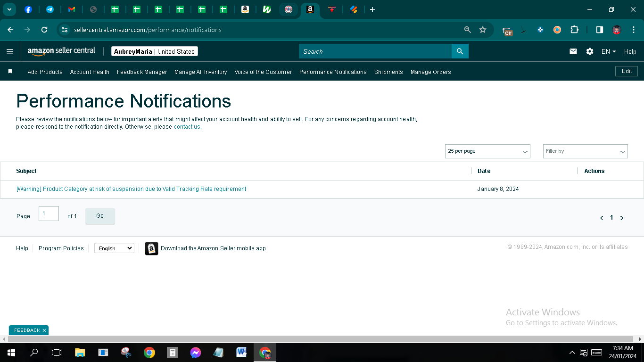Click Download the Amazon Seller mobile app link

(213, 248)
